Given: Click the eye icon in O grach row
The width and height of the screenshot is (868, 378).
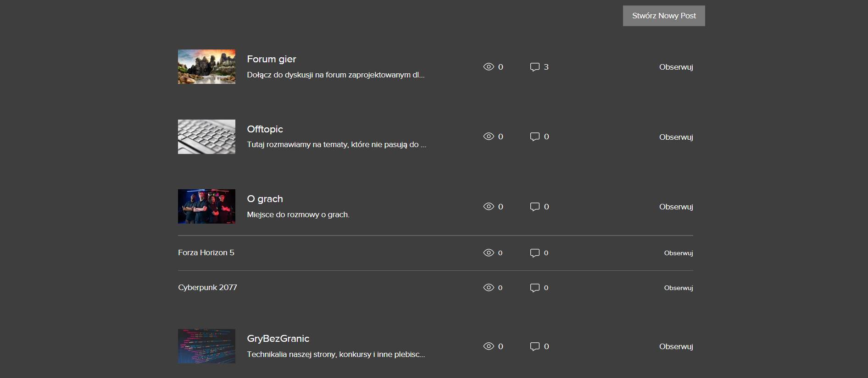Looking at the screenshot, I should click(x=489, y=207).
